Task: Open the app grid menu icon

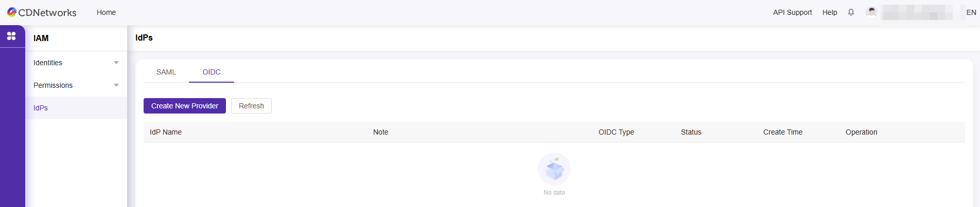Action: coord(11,36)
